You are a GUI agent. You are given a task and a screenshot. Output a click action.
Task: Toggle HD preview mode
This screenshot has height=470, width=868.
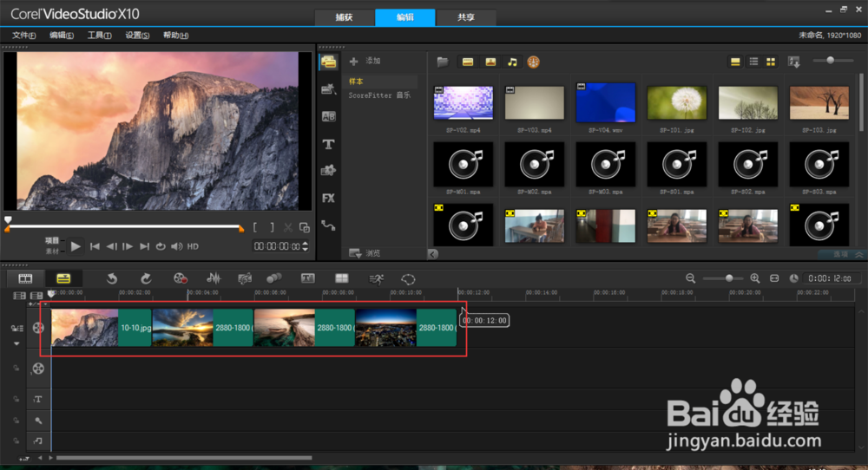pos(193,246)
